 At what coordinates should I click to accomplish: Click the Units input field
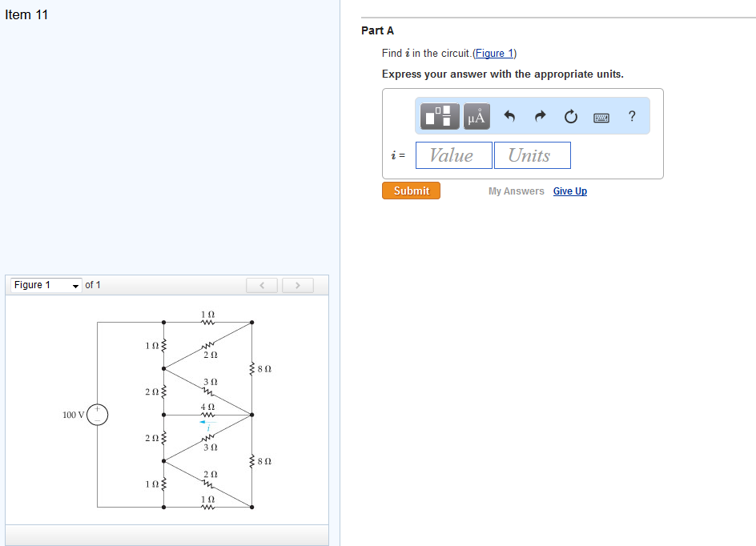point(532,155)
